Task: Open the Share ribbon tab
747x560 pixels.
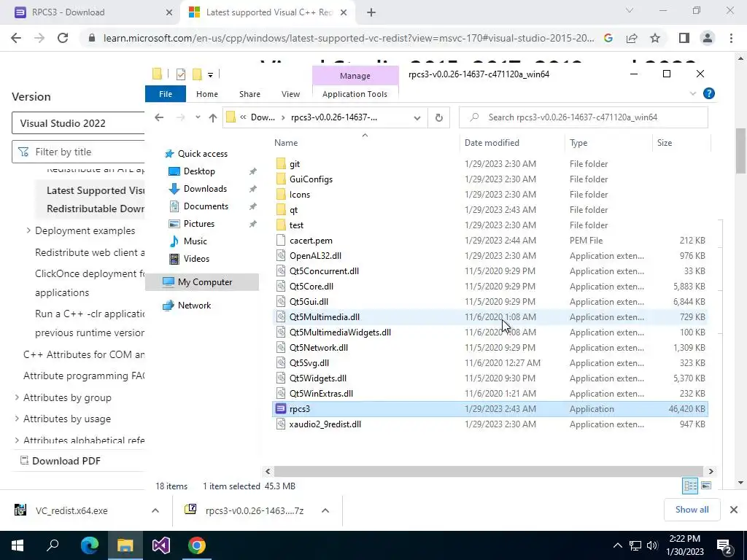Action: [249, 94]
